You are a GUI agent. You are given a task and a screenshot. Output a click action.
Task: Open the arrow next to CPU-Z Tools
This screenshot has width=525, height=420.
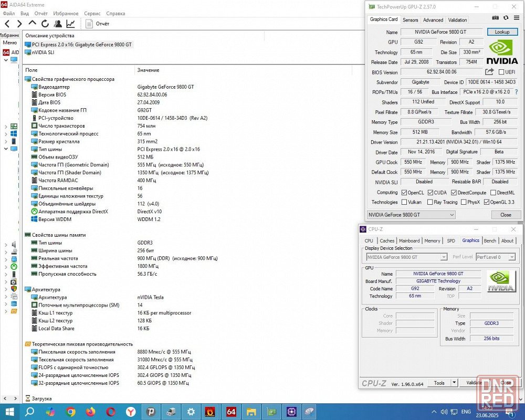point(454,383)
